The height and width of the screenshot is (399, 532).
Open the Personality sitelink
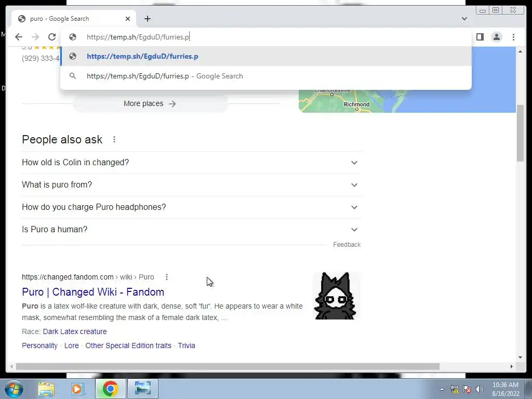39,345
